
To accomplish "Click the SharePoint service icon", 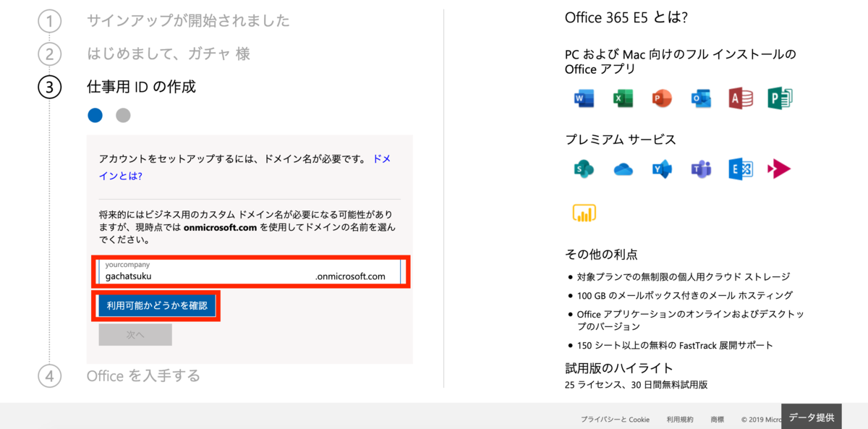I will pos(583,169).
